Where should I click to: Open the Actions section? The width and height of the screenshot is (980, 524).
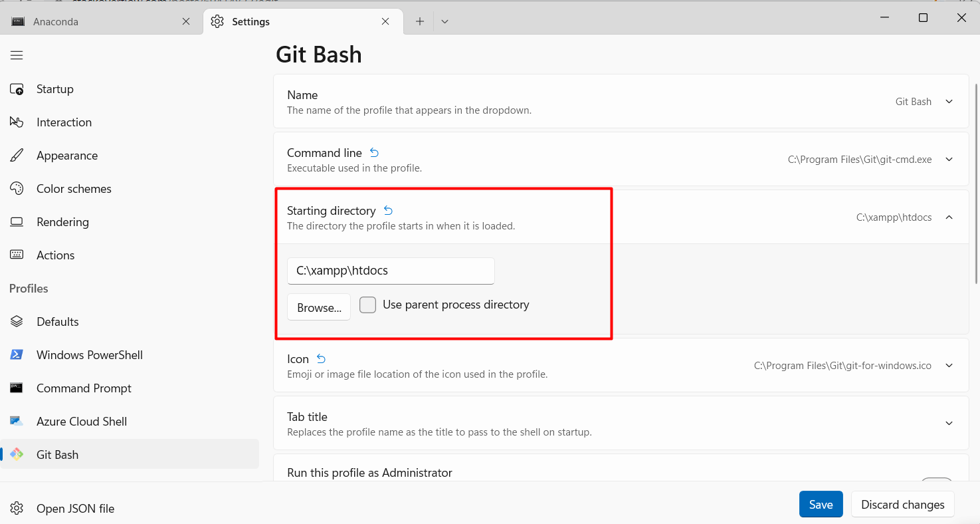coord(55,255)
